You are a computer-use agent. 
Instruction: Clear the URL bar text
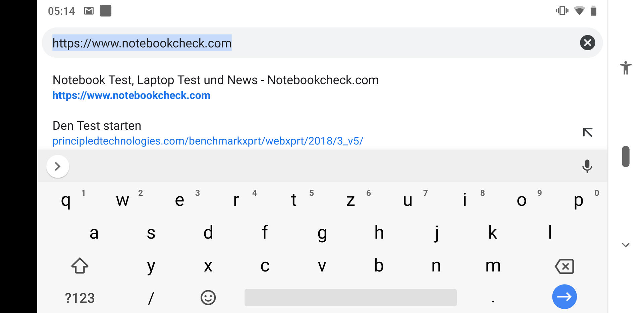pos(587,43)
